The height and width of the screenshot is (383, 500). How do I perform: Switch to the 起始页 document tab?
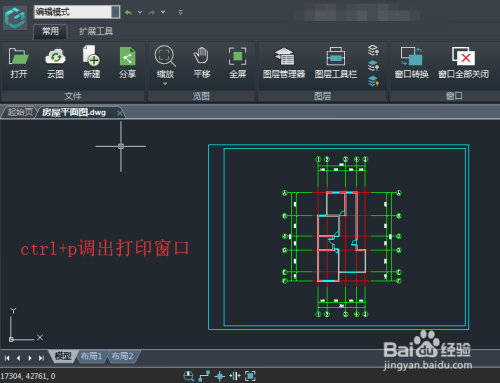pos(20,112)
